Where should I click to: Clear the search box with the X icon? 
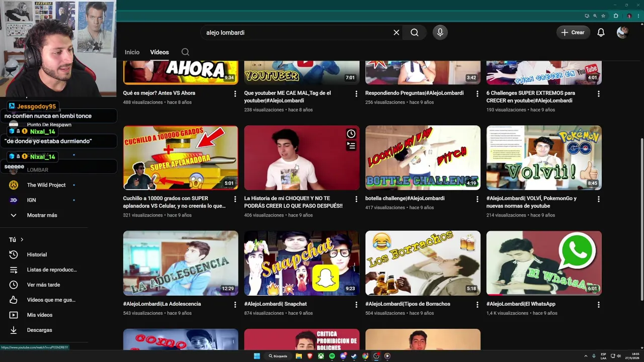[x=396, y=32]
